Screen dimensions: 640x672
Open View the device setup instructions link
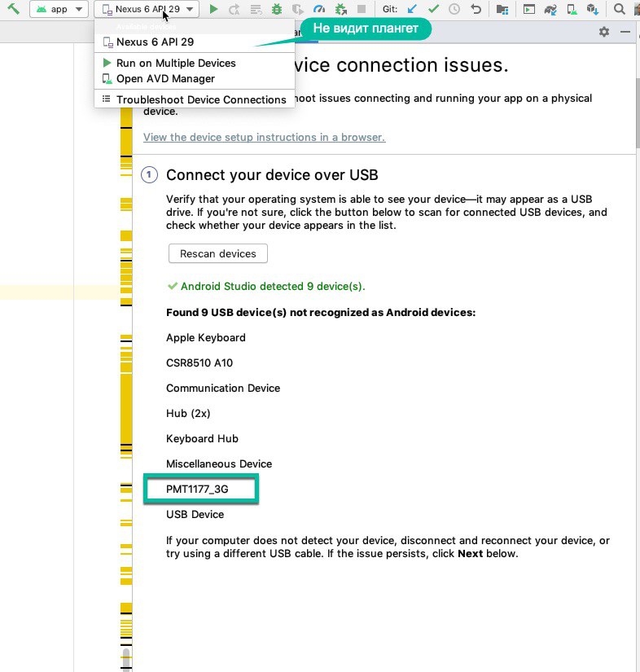pos(265,137)
